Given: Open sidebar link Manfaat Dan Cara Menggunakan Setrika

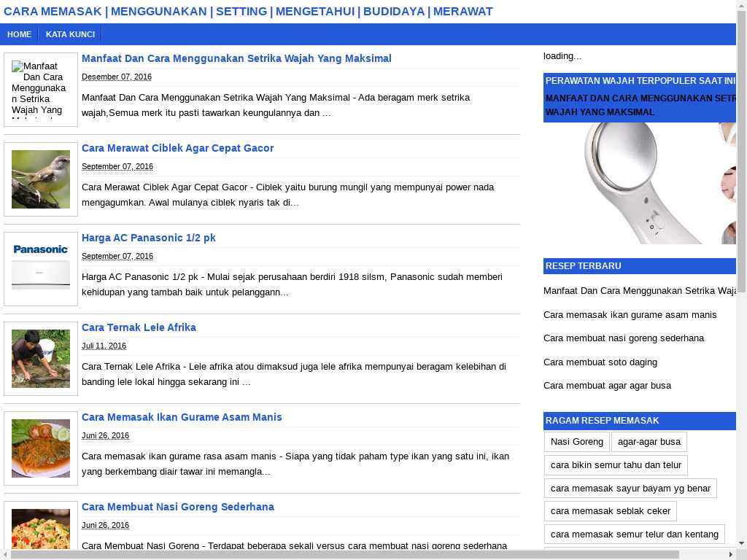Looking at the screenshot, I should (x=640, y=291).
